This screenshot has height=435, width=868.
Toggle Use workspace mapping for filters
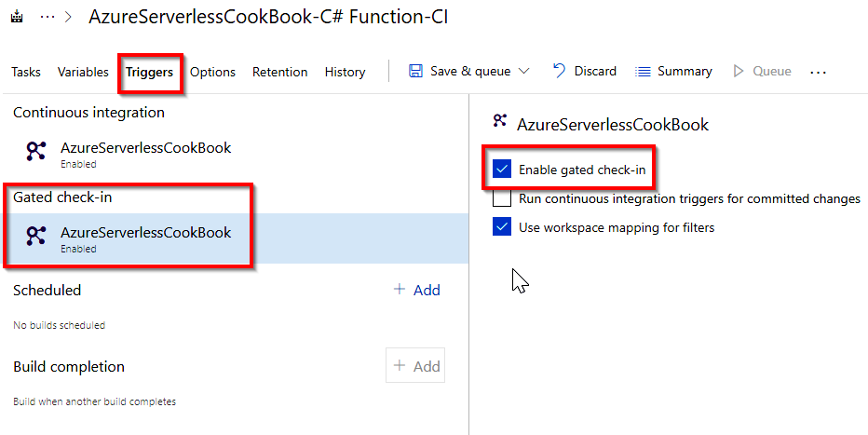coord(502,226)
